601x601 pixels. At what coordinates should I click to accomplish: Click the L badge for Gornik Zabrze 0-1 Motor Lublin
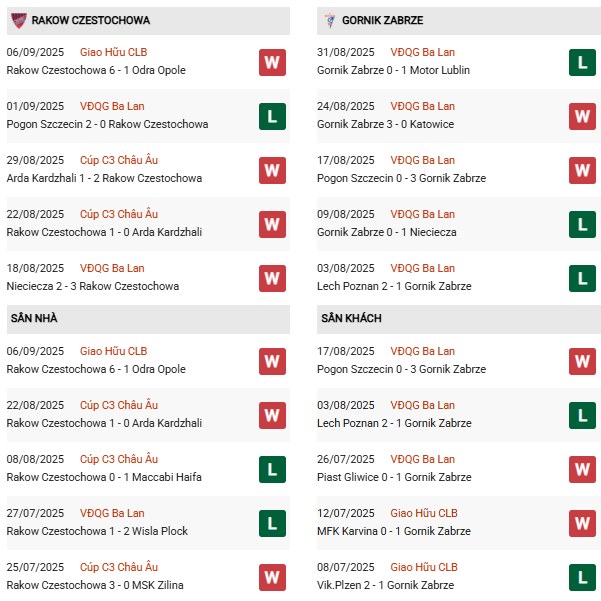(582, 62)
